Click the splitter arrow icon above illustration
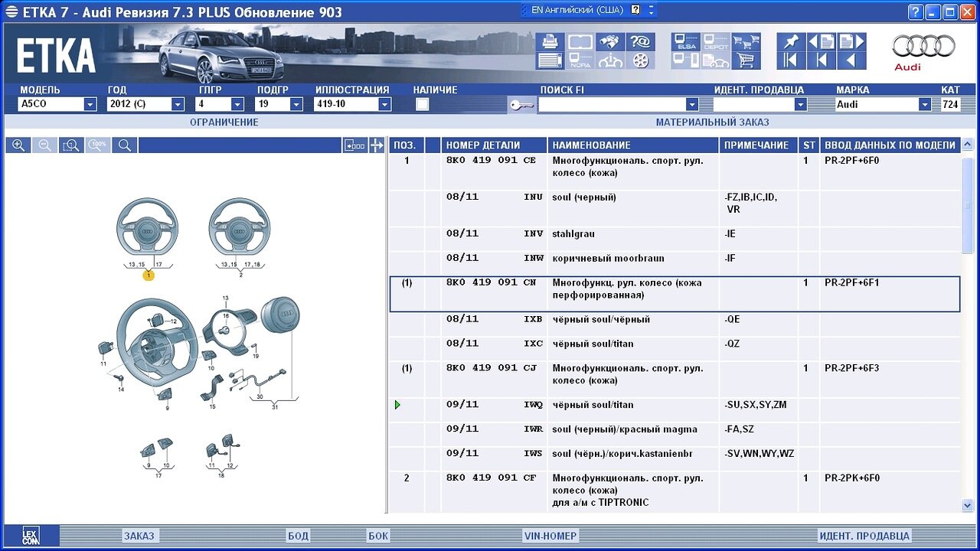 pyautogui.click(x=376, y=145)
